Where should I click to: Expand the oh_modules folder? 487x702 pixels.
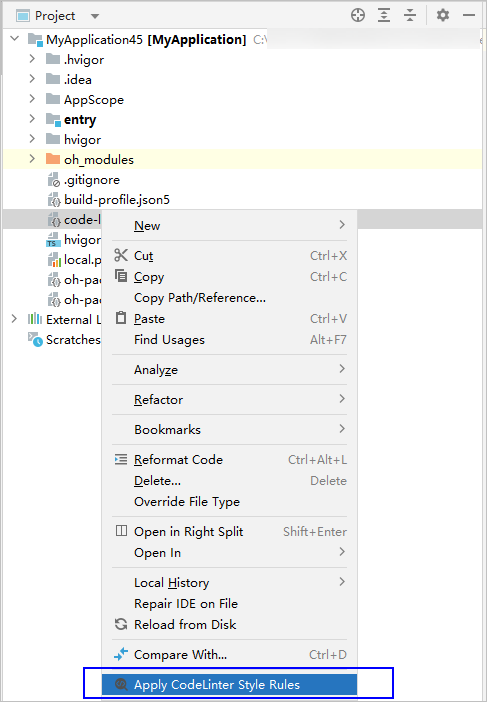pyautogui.click(x=32, y=159)
